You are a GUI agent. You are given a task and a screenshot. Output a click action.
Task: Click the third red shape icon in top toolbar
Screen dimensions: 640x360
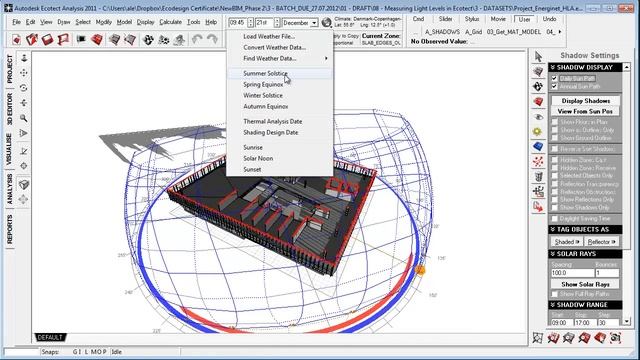tap(47, 40)
